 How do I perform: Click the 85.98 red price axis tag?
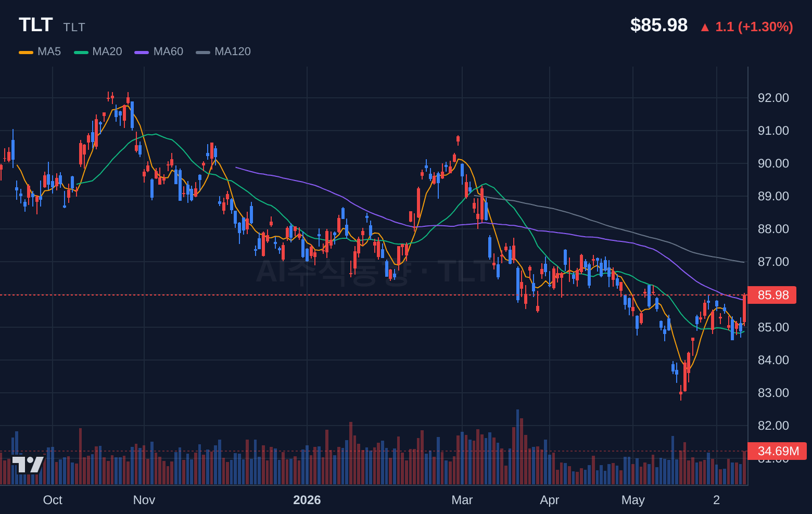772,295
